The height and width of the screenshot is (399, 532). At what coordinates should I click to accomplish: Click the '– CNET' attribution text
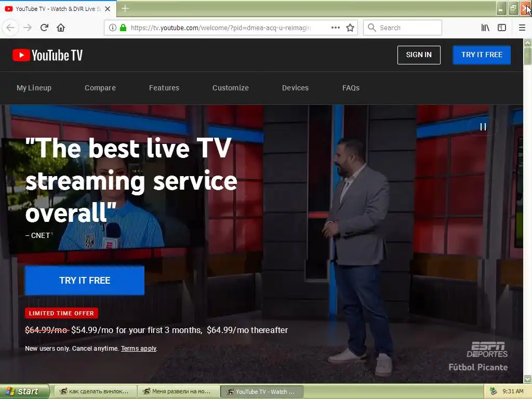click(x=38, y=235)
